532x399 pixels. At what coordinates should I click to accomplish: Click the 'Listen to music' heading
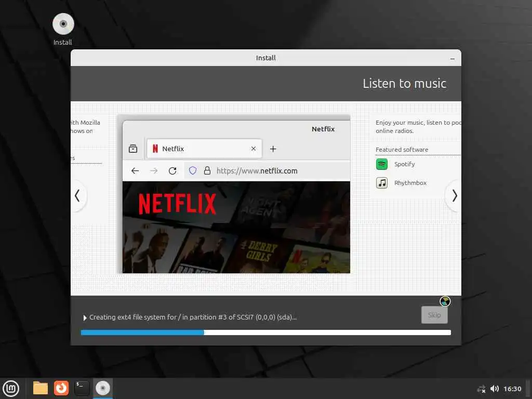point(404,84)
